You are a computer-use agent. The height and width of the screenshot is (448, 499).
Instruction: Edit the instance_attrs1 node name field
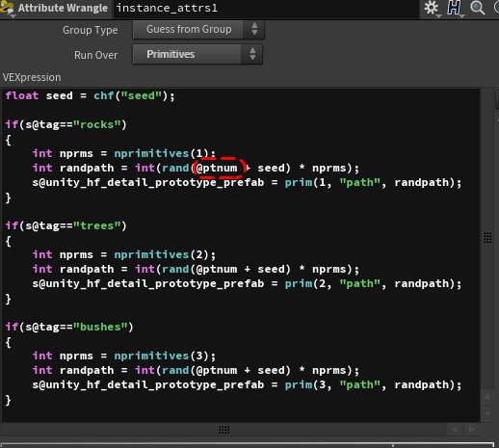coord(266,8)
